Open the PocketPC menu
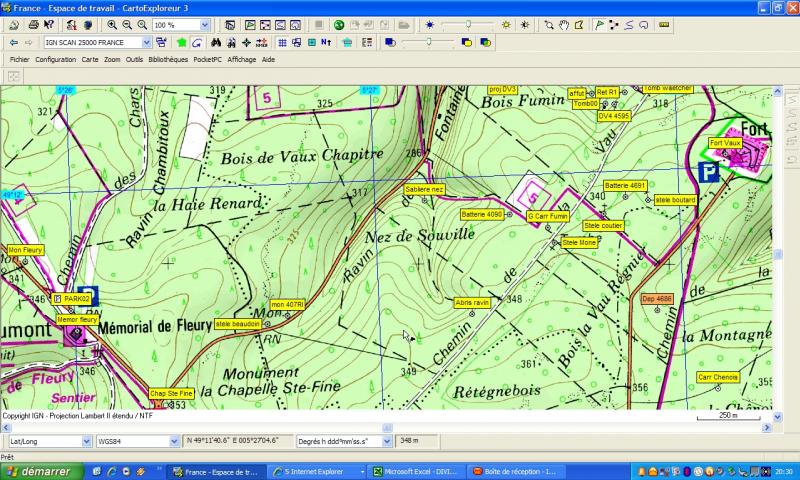Viewport: 800px width, 480px height. pyautogui.click(x=207, y=60)
